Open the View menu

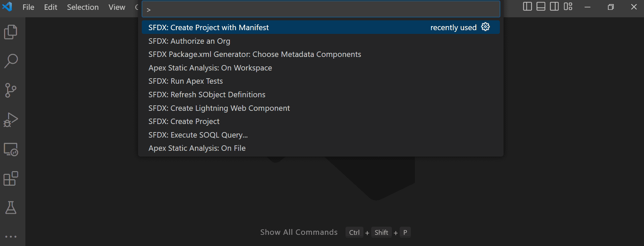coord(117,7)
